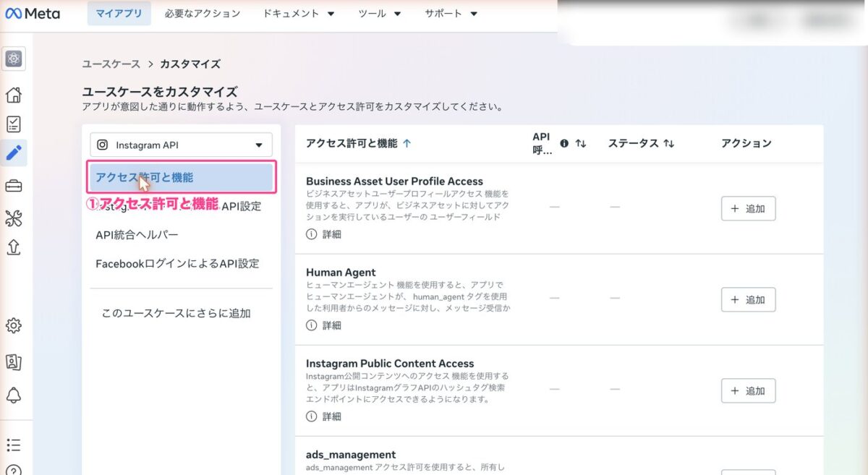Select FacebookログインによるAPI設定
The image size is (868, 475).
[x=177, y=264]
